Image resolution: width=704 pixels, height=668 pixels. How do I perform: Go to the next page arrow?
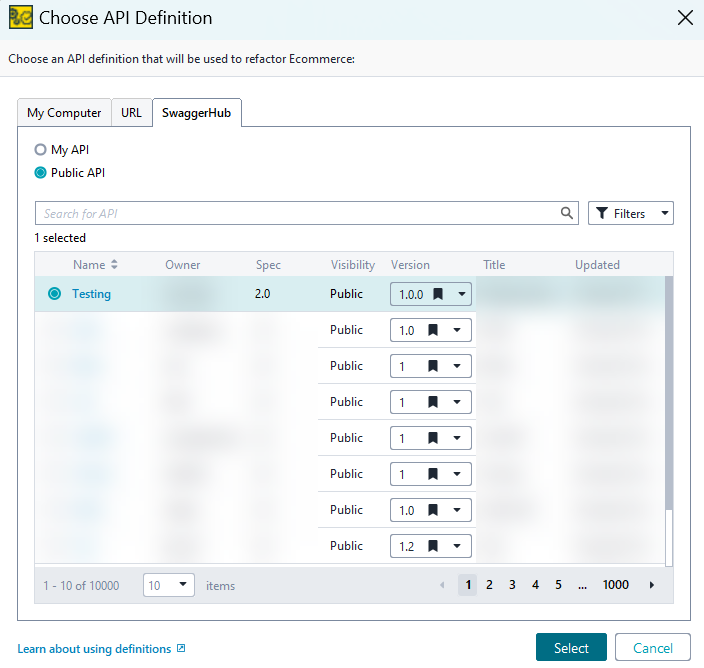pos(652,585)
